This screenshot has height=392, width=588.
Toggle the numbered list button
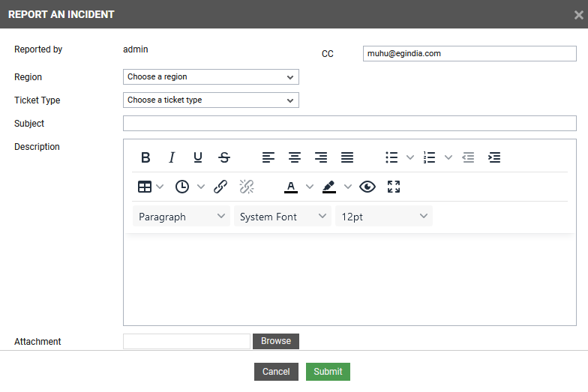tap(430, 157)
